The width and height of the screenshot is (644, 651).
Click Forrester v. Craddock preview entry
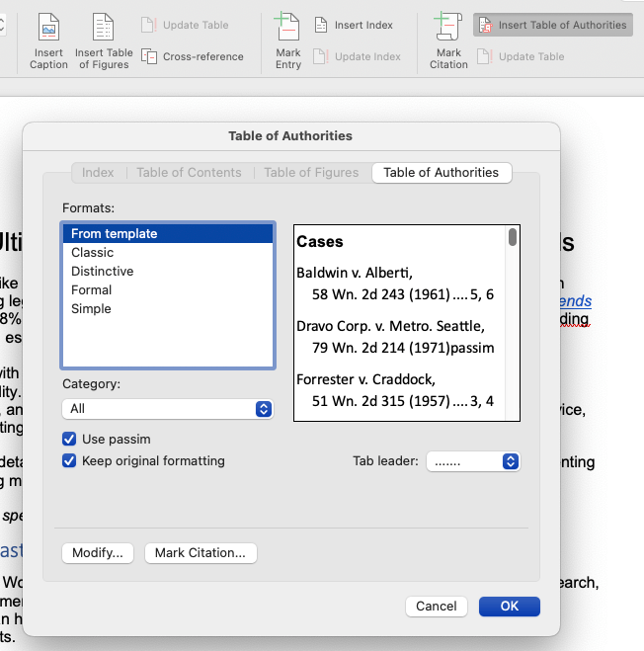pos(365,379)
